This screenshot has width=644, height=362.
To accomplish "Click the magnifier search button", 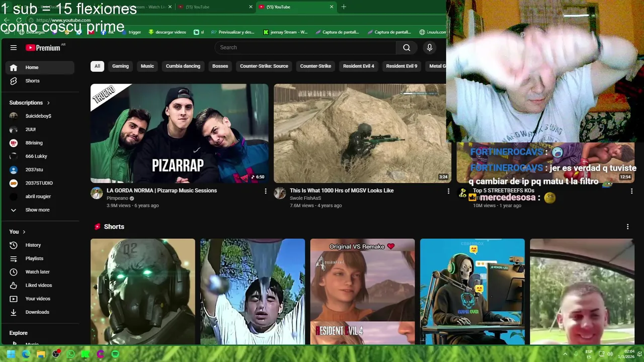I will (x=407, y=47).
